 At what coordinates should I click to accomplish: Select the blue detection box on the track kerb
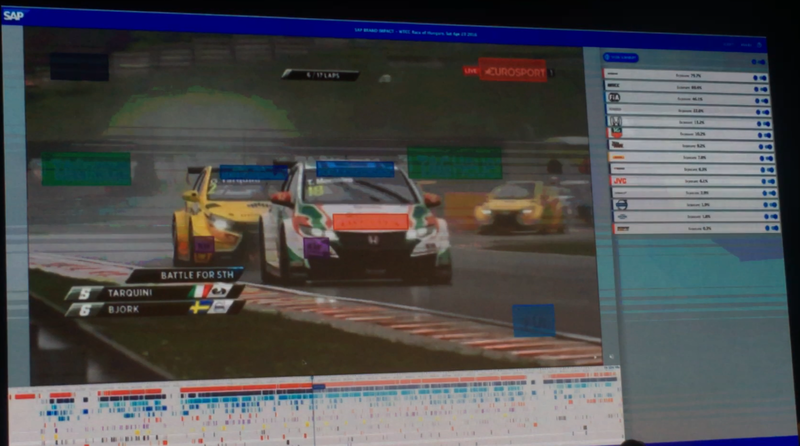[x=534, y=320]
